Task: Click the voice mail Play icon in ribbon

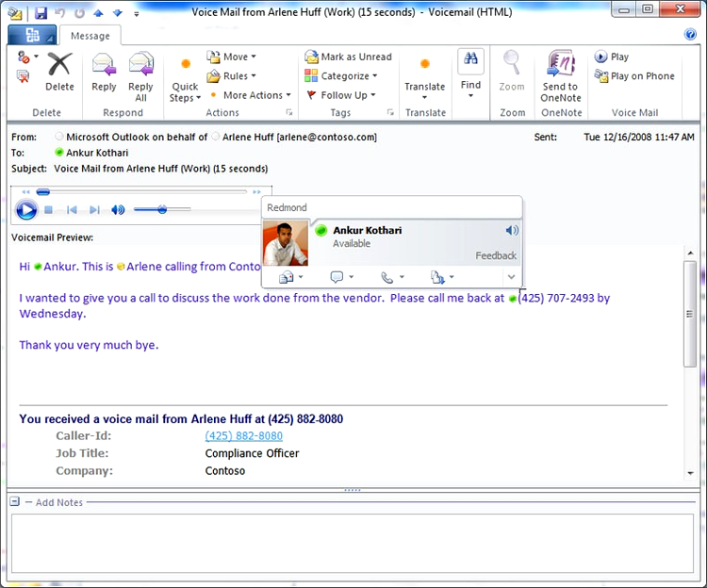Action: tap(600, 57)
